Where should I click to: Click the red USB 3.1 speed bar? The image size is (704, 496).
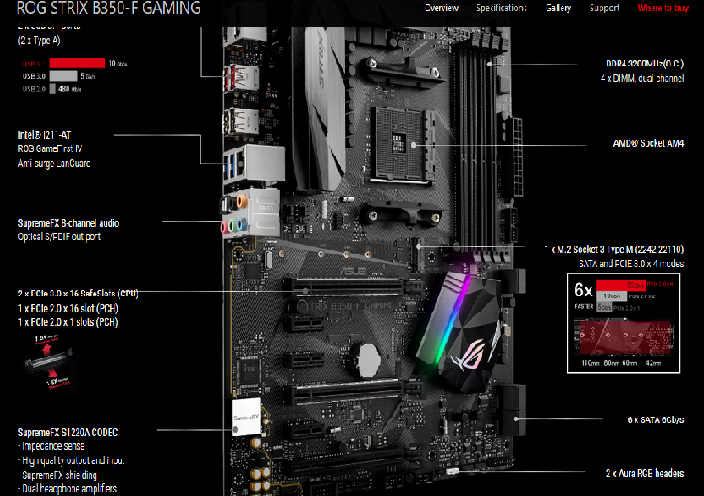click(77, 63)
